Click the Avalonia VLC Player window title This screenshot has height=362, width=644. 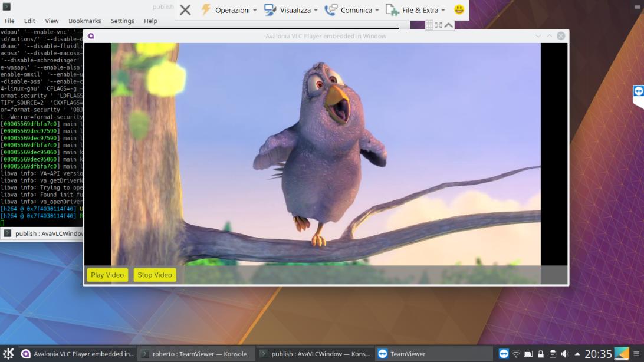(326, 36)
